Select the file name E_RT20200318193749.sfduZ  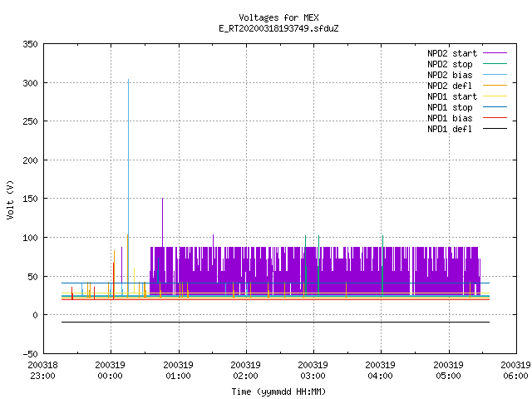(x=278, y=28)
